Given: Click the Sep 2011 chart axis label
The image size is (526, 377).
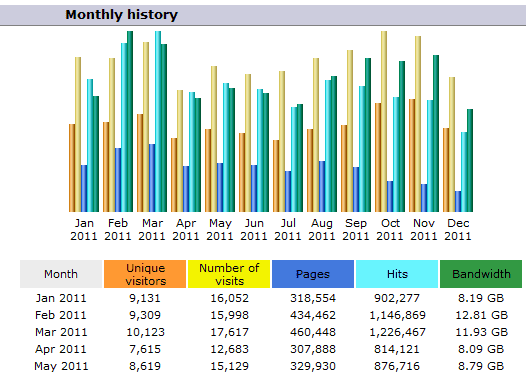Looking at the screenshot, I should [356, 229].
